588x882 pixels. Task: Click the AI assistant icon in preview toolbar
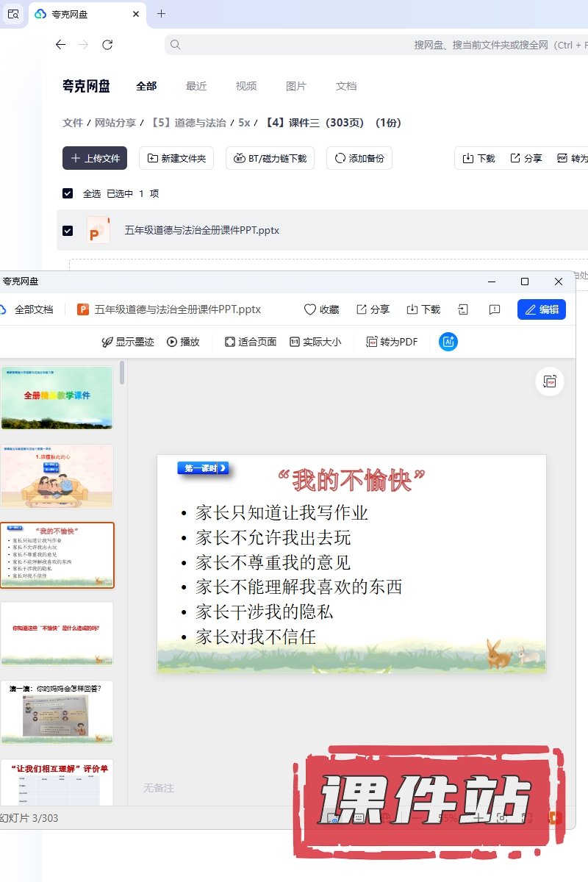(x=448, y=342)
